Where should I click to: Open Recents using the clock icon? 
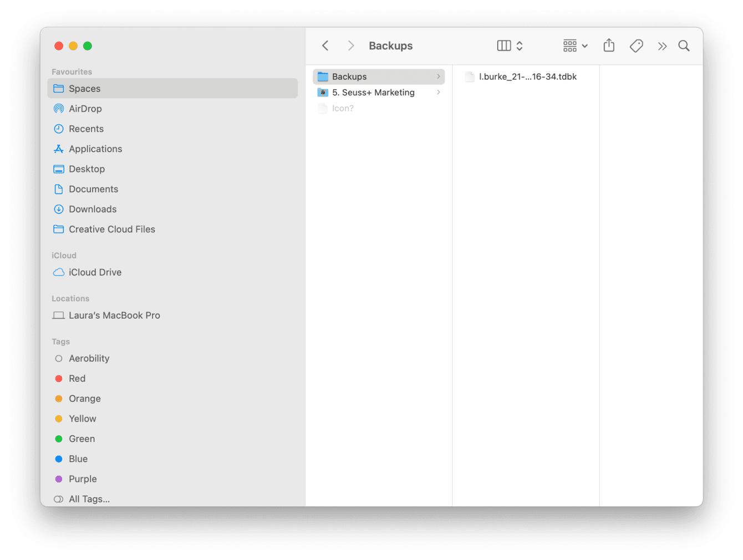pyautogui.click(x=86, y=129)
